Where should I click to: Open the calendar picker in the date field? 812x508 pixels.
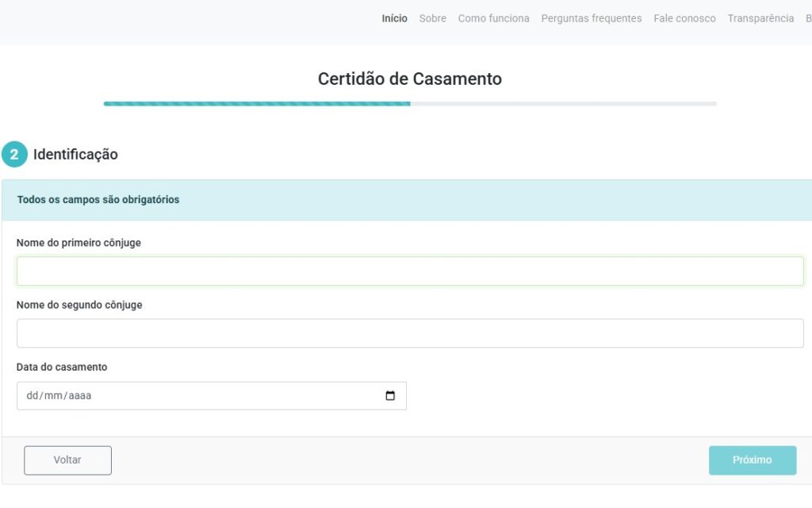click(390, 396)
